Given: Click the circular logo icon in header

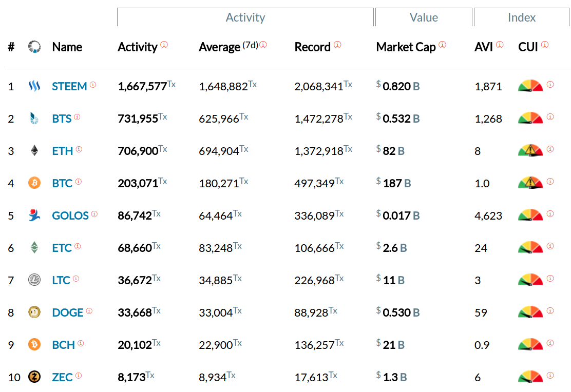Looking at the screenshot, I should coord(34,47).
